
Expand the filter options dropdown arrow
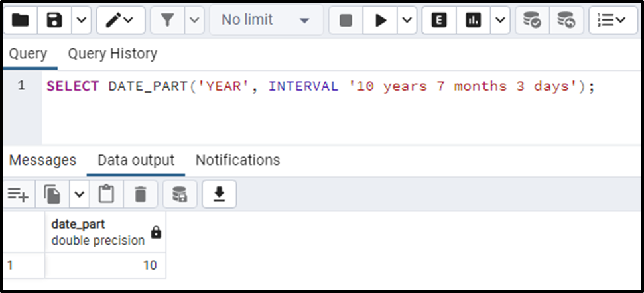point(195,20)
